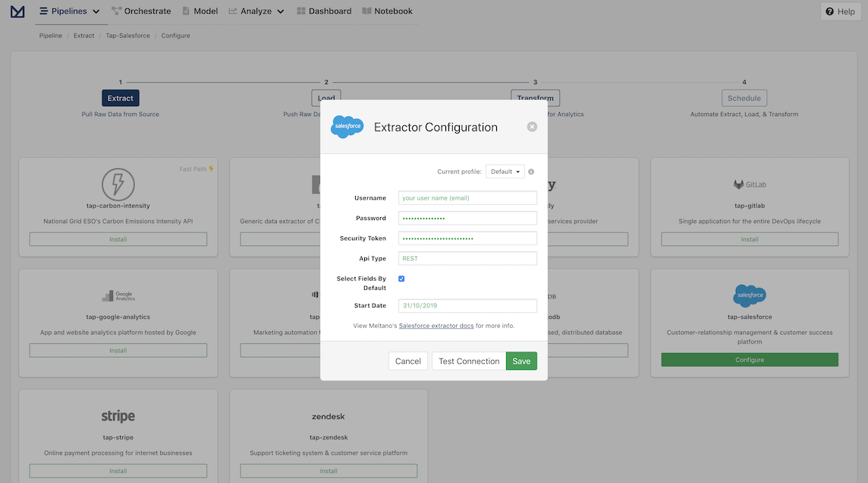
Task: Expand the Analyze dropdown menu
Action: pos(256,11)
